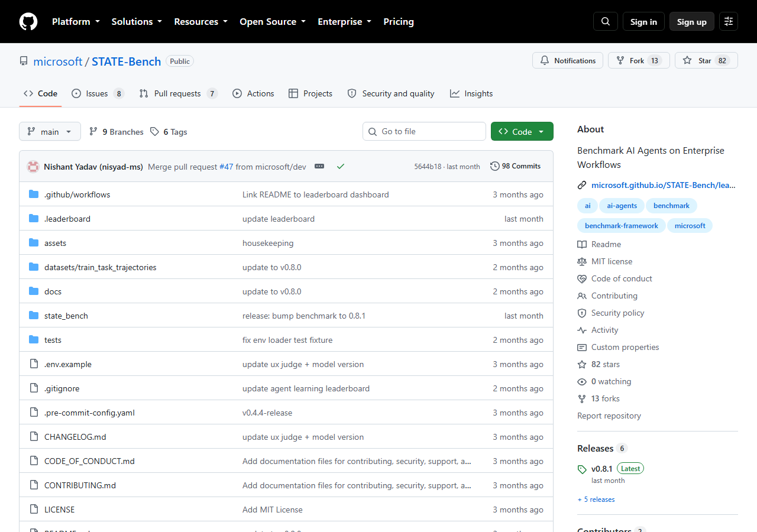The width and height of the screenshot is (757, 532).
Task: Click the docs folder icon
Action: (34, 291)
